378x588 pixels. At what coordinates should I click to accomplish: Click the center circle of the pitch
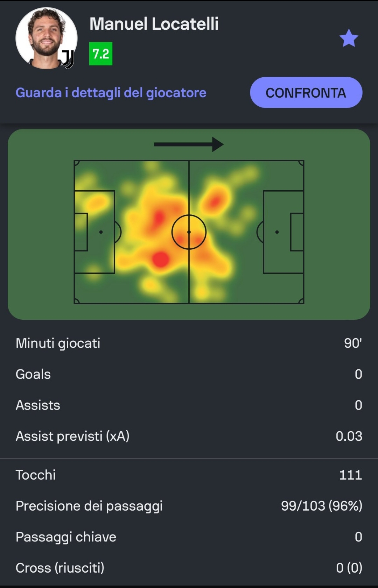189,232
